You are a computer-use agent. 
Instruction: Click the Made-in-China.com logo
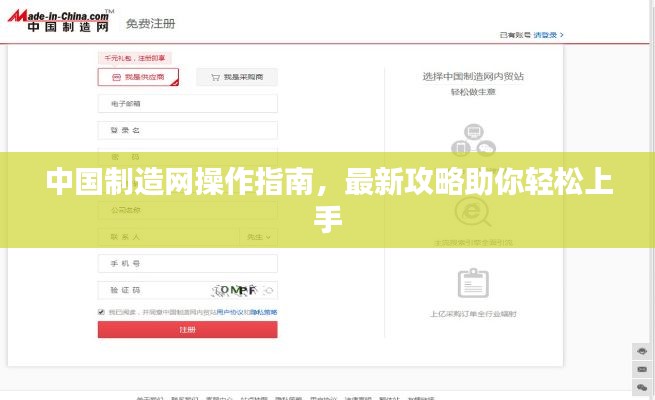pyautogui.click(x=57, y=23)
